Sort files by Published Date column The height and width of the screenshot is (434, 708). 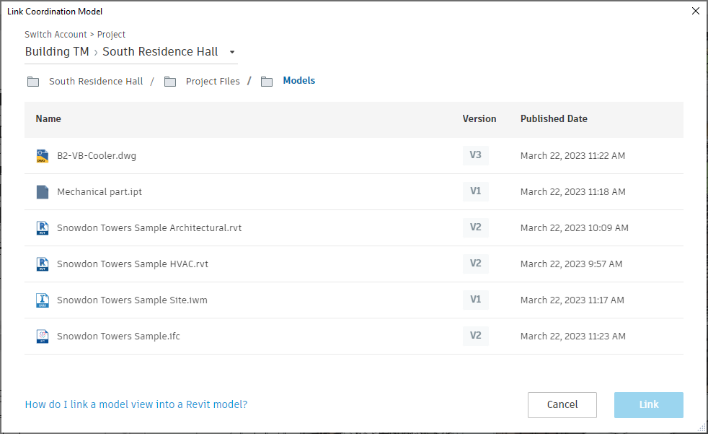pos(553,119)
